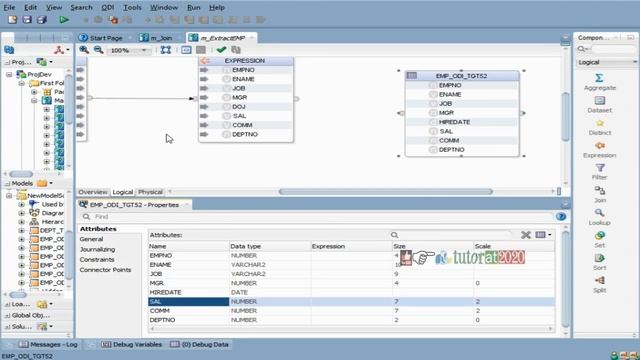This screenshot has height=360, width=640.
Task: Click the Fit to Window icon
Action: point(166,50)
